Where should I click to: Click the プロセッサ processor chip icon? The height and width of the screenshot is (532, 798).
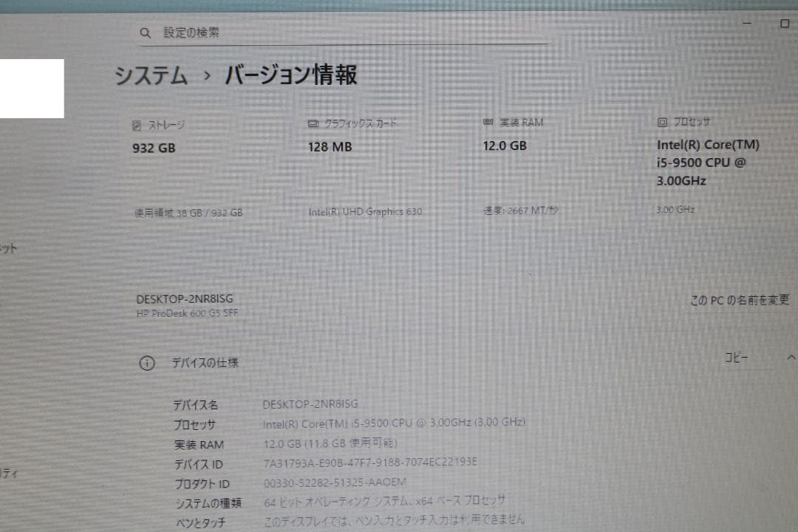coord(658,122)
